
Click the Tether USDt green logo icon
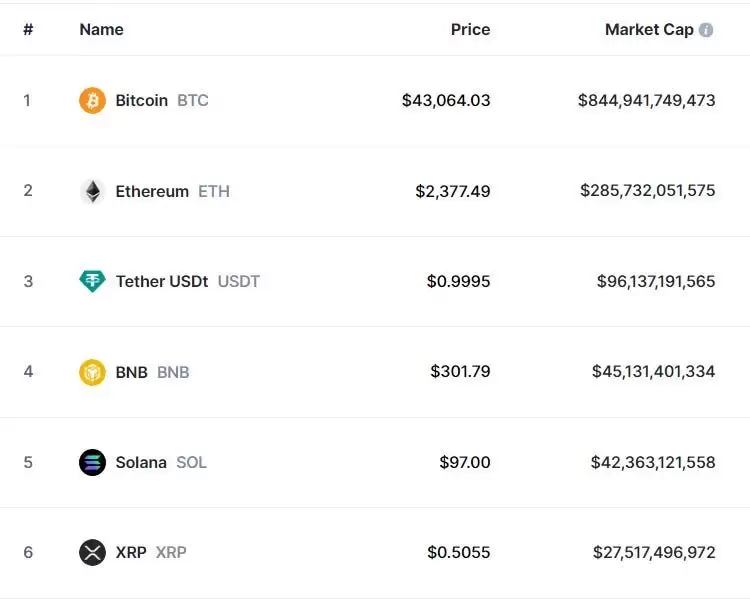pos(92,281)
